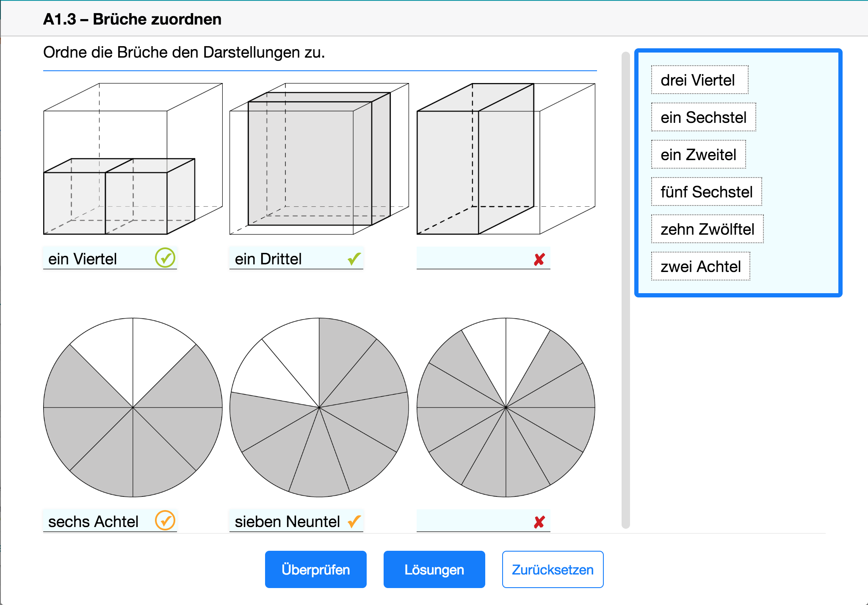Screen dimensions: 868x605
Task: Click the orange checkmark beside sieben Neuntel
Action: [x=354, y=521]
